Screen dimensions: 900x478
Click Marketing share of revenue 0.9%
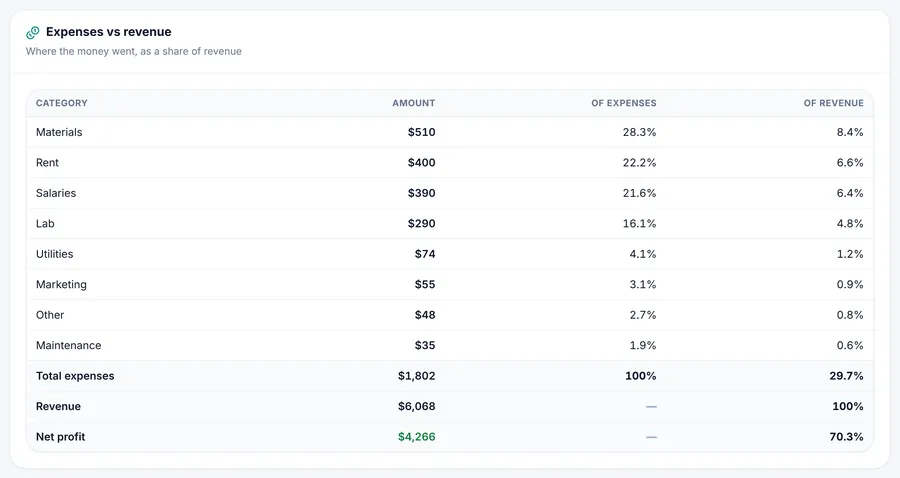pos(849,284)
